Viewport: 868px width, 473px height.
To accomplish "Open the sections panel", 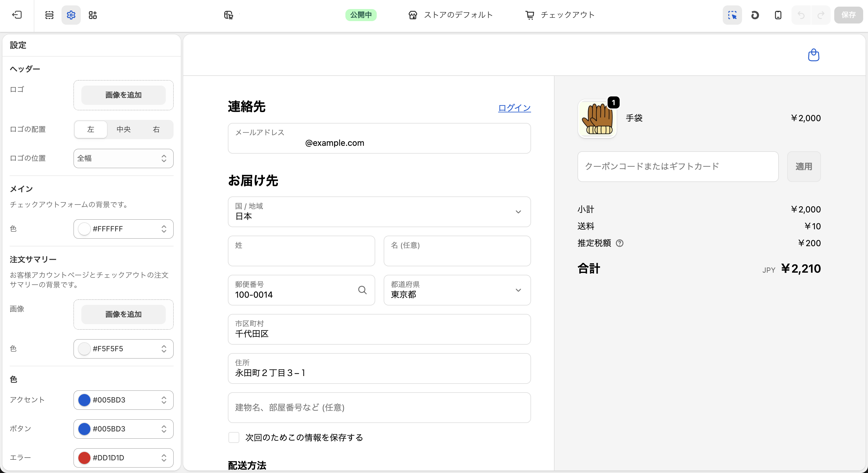I will coord(49,15).
